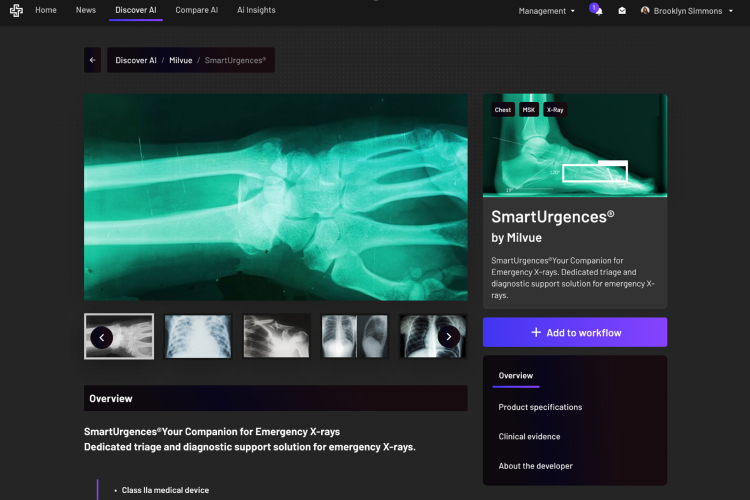Jump to About the developer section

point(535,466)
